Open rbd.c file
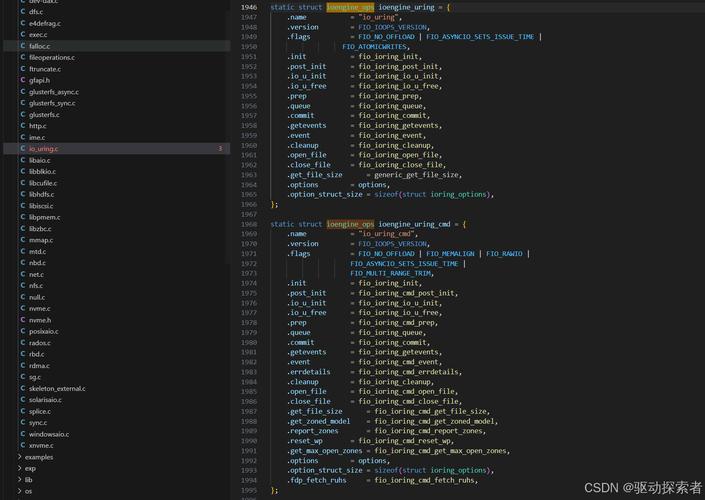Screen dimensions: 705x500 36,354
